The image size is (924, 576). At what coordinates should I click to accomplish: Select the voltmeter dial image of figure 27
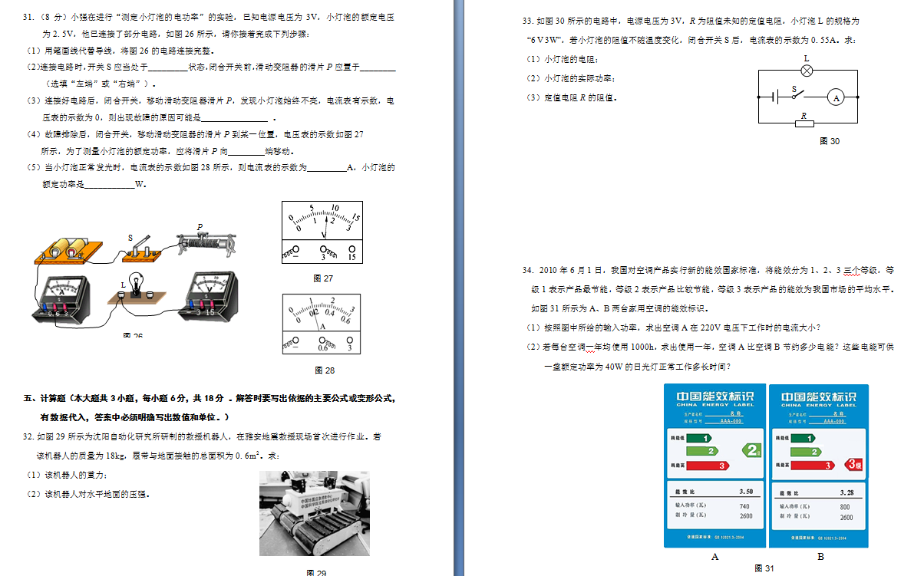322,233
